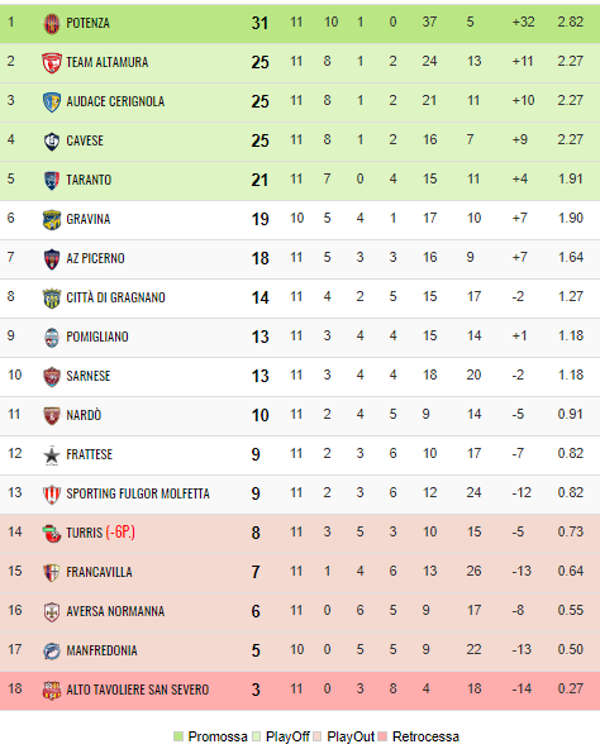This screenshot has width=600, height=749.
Task: Click Potenza's 31 points value
Action: click(260, 23)
